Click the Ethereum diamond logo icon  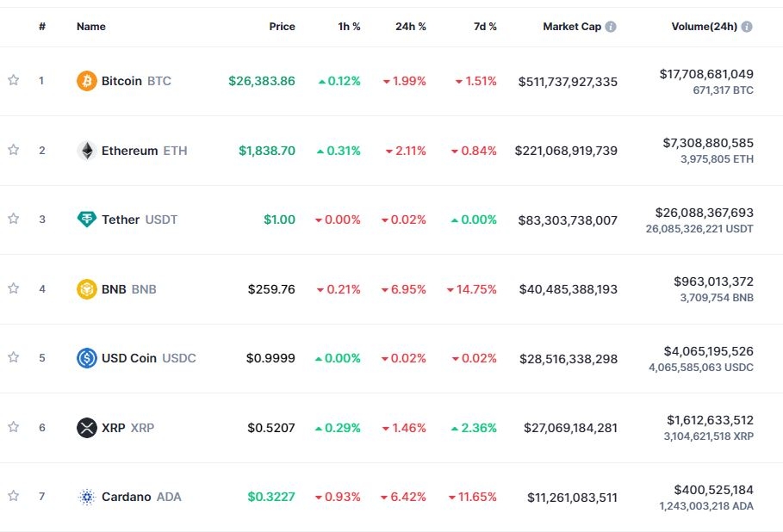click(87, 151)
